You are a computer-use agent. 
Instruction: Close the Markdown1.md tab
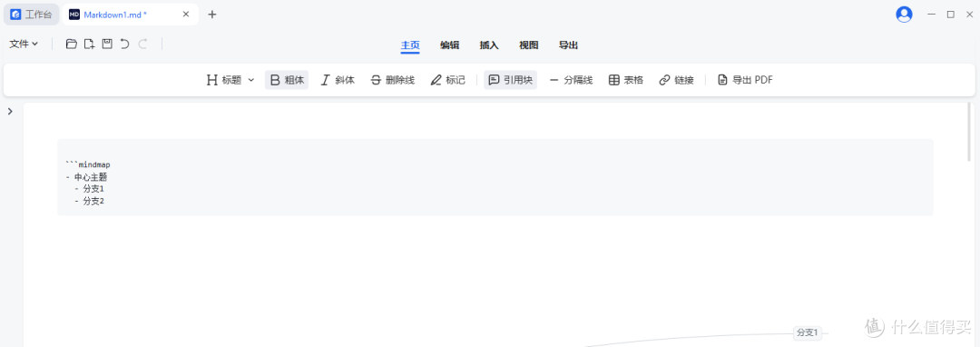coord(186,15)
